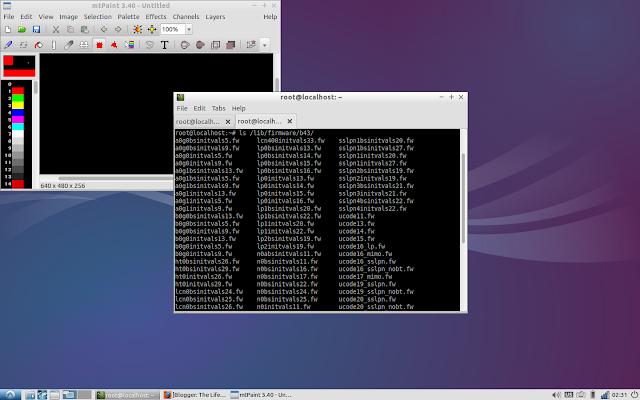Paste from clipboard in mtPaint toolbar
This screenshot has height=400, width=640.
pos(84,29)
